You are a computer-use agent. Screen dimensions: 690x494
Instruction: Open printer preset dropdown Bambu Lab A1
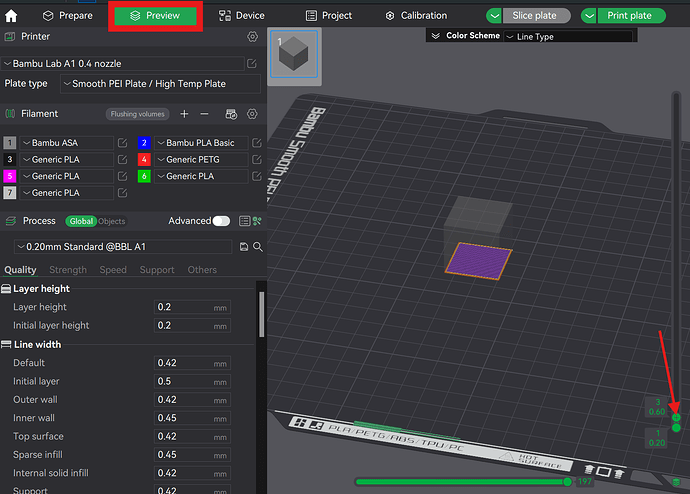[123, 64]
